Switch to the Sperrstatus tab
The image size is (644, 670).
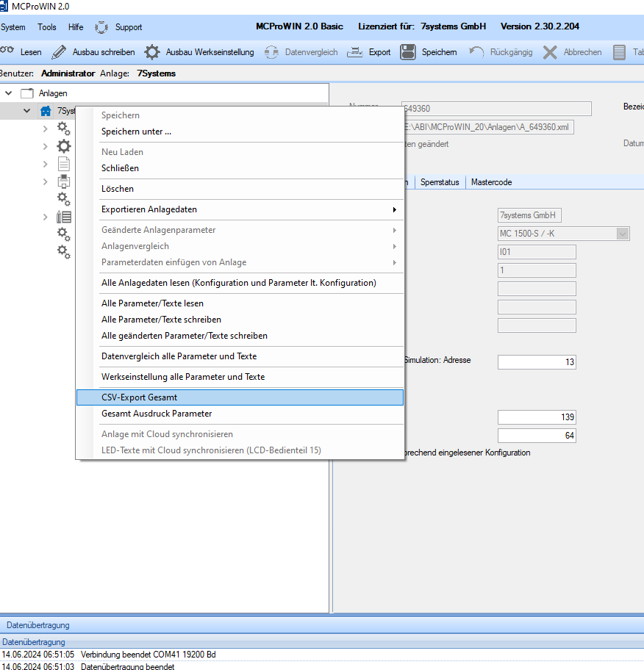click(440, 182)
